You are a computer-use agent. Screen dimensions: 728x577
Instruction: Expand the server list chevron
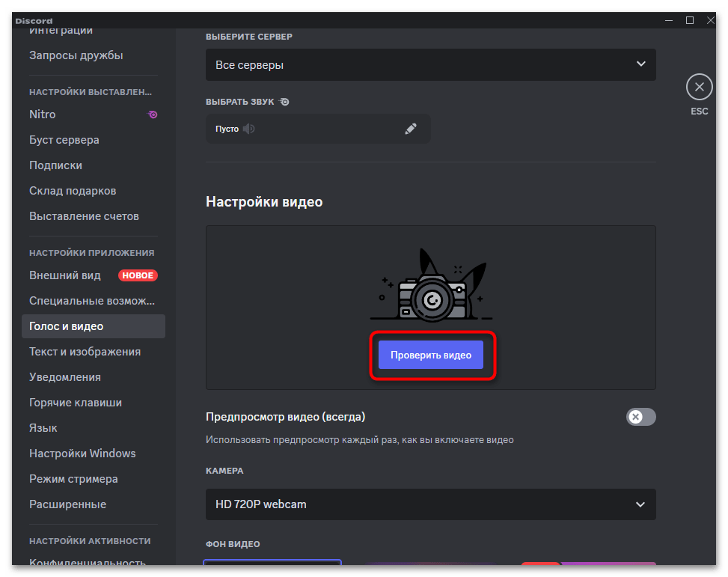[641, 65]
